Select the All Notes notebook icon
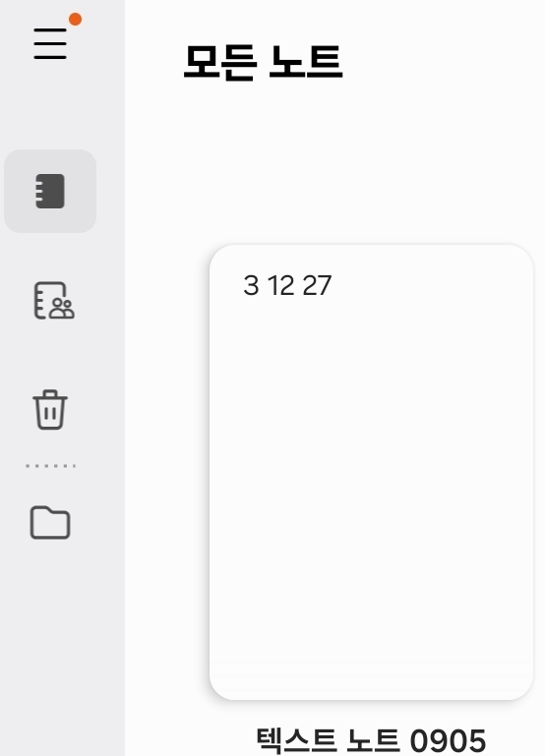The height and width of the screenshot is (756, 545). (50, 191)
